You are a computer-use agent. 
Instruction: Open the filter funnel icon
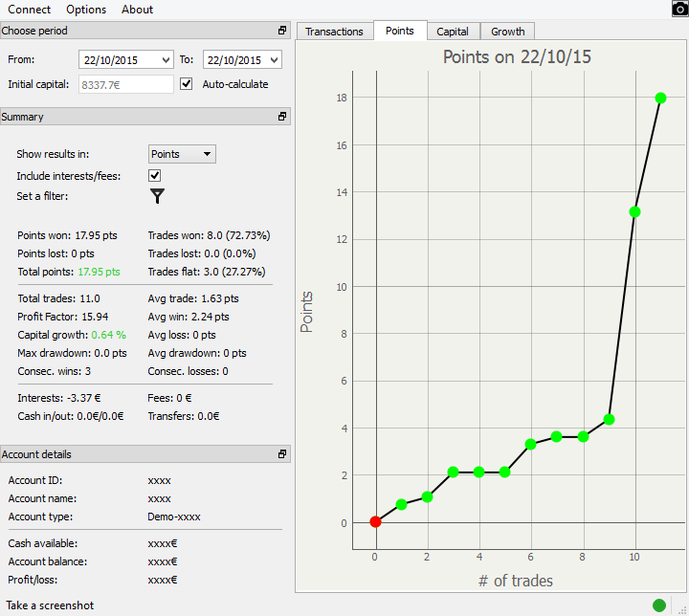click(157, 196)
